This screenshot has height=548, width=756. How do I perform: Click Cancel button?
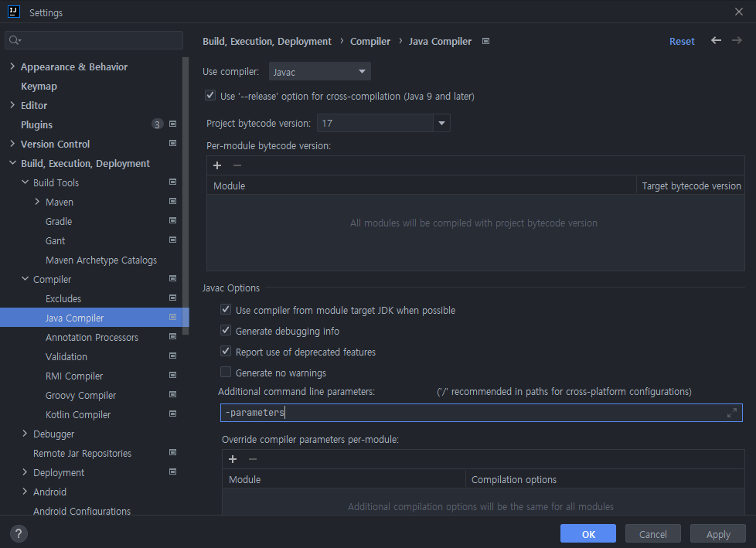pos(653,533)
